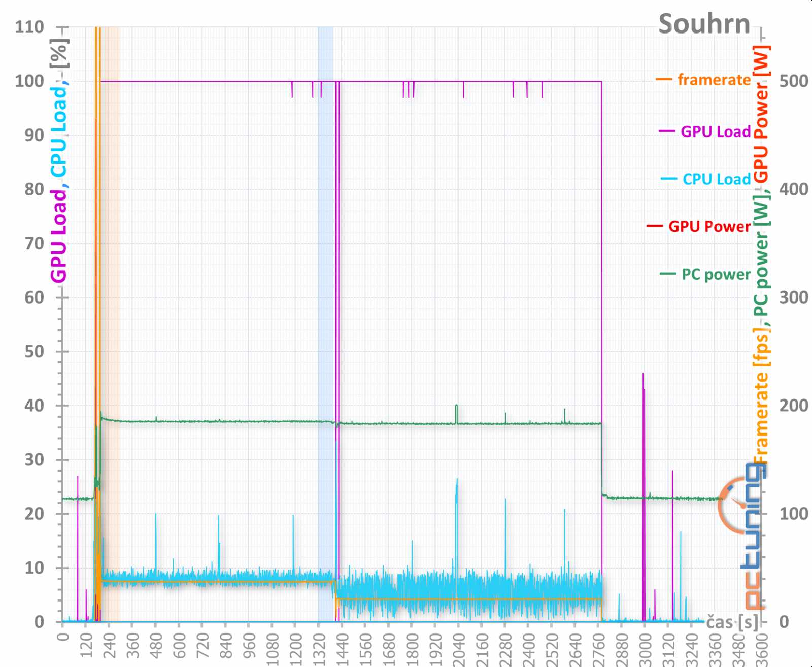812x667 pixels.
Task: Click the 10 tick label on left axis
Action: pyautogui.click(x=34, y=568)
